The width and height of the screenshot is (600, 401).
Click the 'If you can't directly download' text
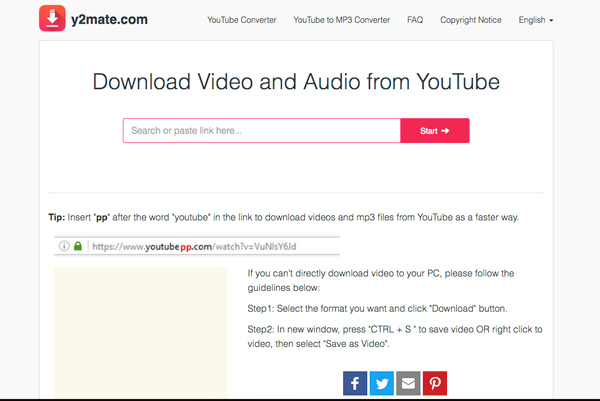pyautogui.click(x=380, y=280)
